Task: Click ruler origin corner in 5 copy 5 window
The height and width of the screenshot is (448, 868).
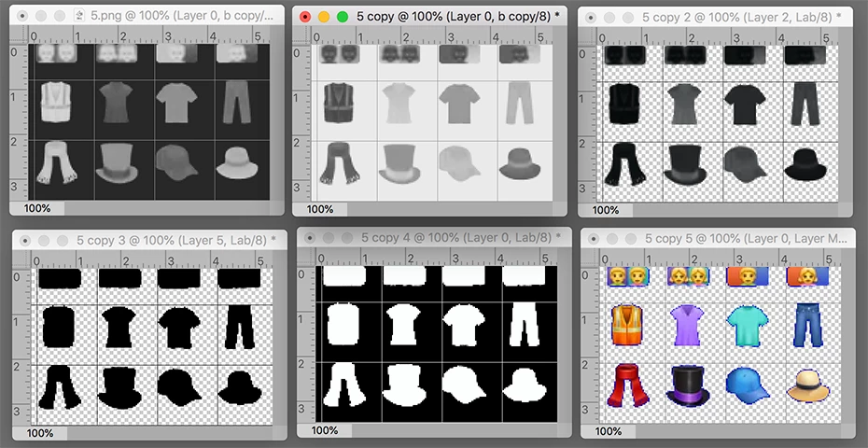Action: (589, 259)
